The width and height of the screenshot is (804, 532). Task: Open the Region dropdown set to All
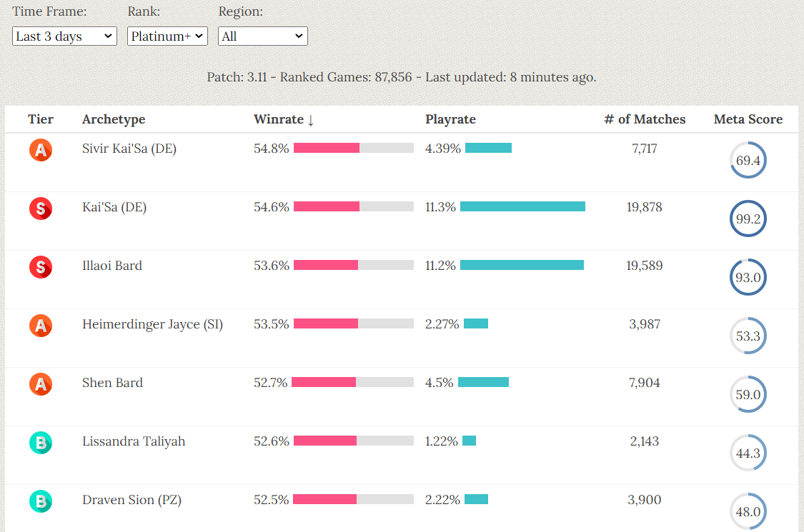[x=262, y=36]
